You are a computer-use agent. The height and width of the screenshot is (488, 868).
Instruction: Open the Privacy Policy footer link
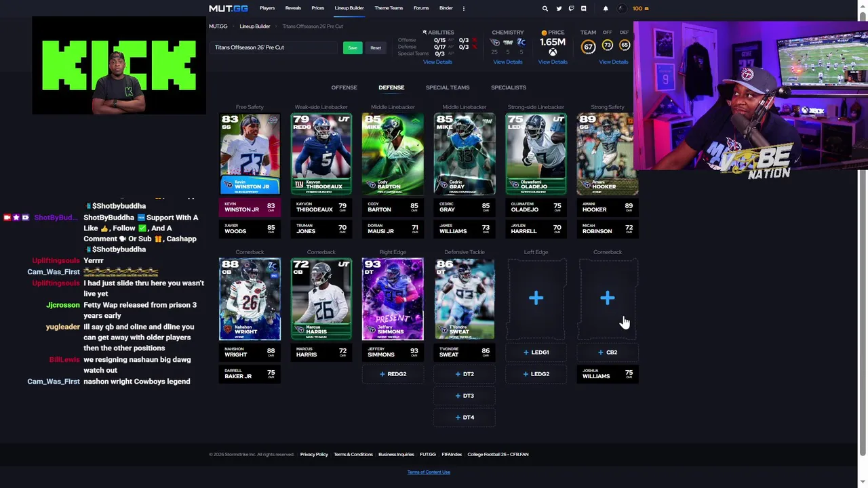click(x=314, y=454)
